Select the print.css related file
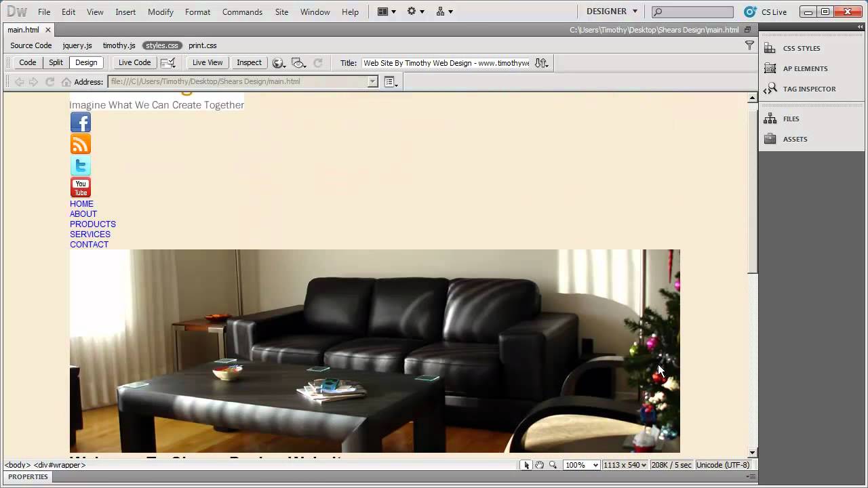This screenshot has height=488, width=868. pyautogui.click(x=203, y=45)
